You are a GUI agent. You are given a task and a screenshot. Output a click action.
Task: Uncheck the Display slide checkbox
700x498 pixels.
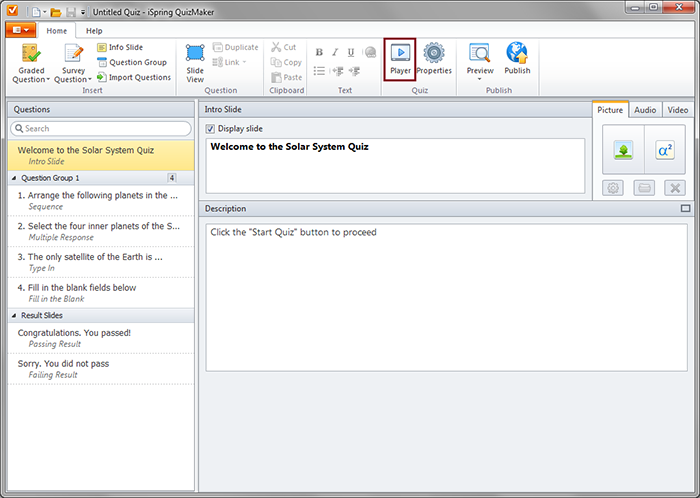click(210, 129)
